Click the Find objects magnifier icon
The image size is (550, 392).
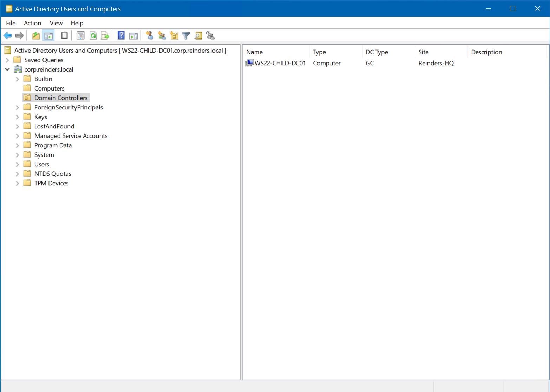coord(198,35)
